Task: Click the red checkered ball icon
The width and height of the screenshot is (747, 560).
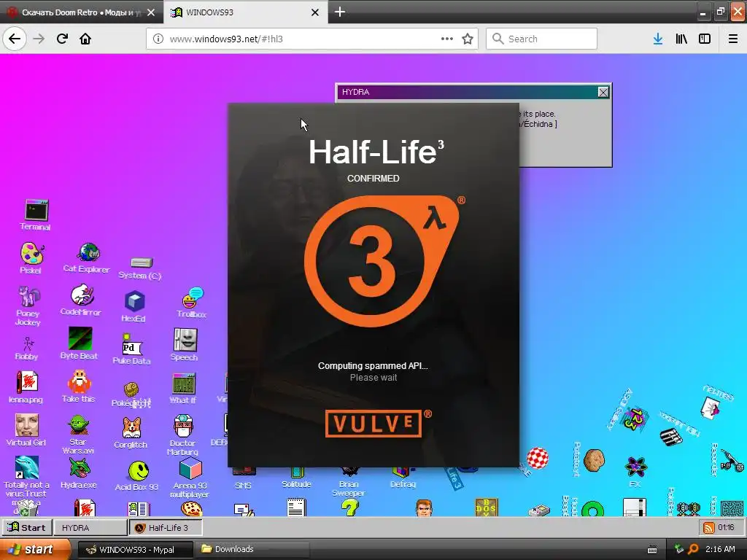Action: (x=538, y=458)
